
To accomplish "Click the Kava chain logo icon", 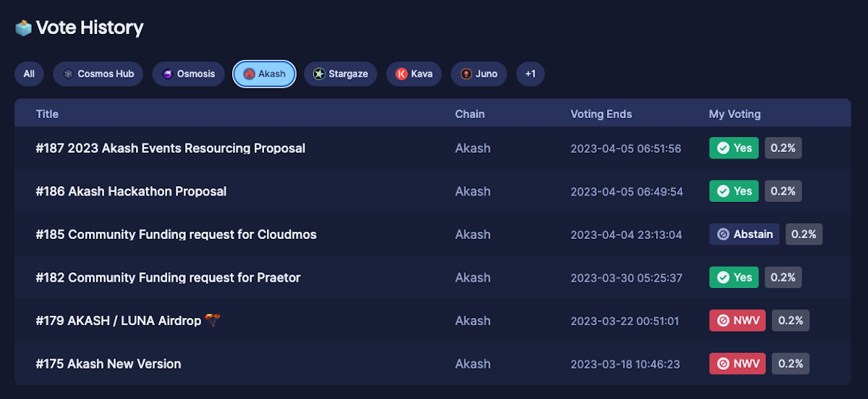I will point(401,74).
